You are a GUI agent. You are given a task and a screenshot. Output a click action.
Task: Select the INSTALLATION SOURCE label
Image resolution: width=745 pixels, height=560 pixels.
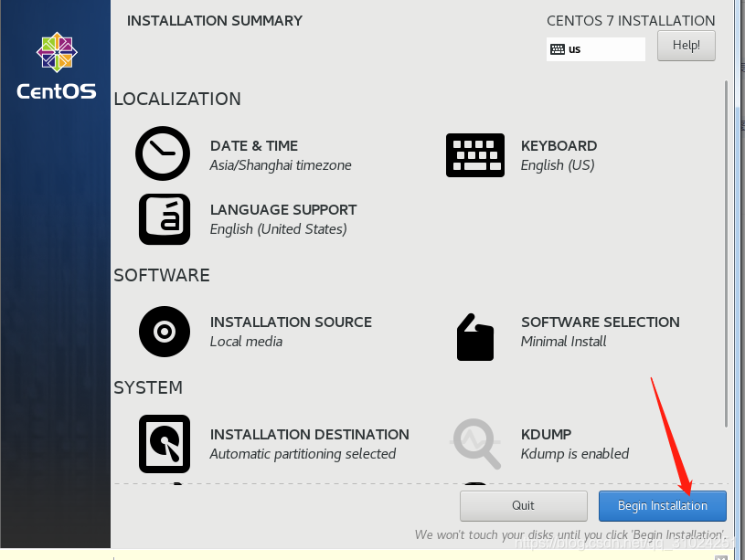[291, 322]
